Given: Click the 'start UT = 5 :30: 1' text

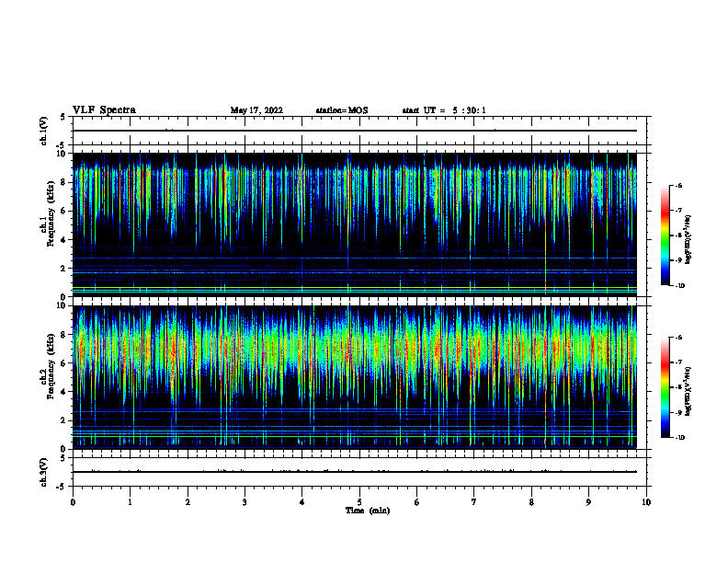Looking at the screenshot, I should coord(444,110).
